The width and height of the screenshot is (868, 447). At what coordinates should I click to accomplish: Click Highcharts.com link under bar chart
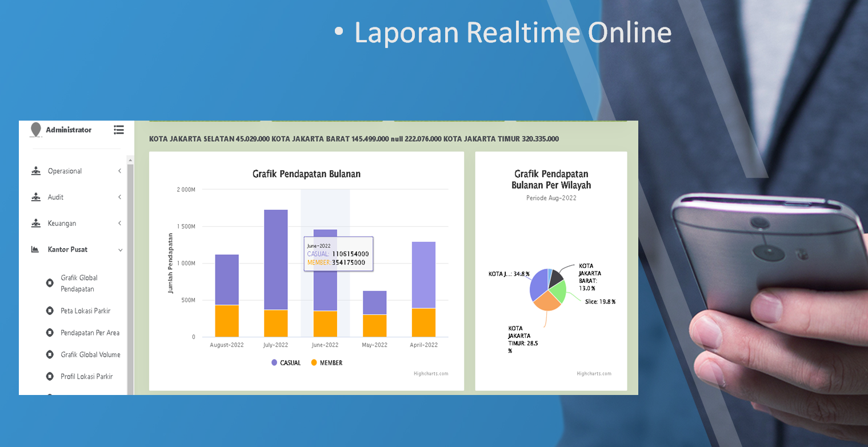pyautogui.click(x=431, y=374)
